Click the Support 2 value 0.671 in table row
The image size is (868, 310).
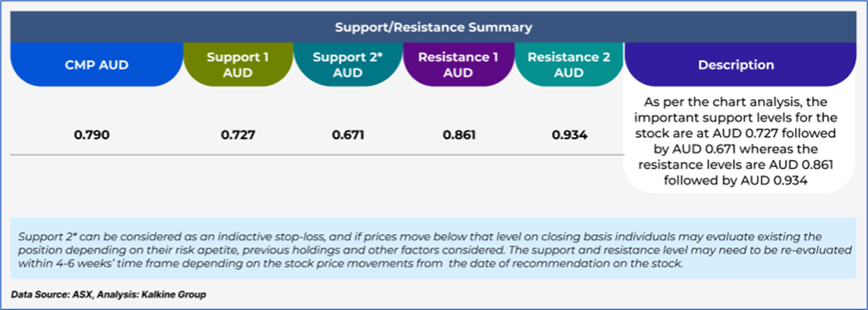[x=348, y=136]
